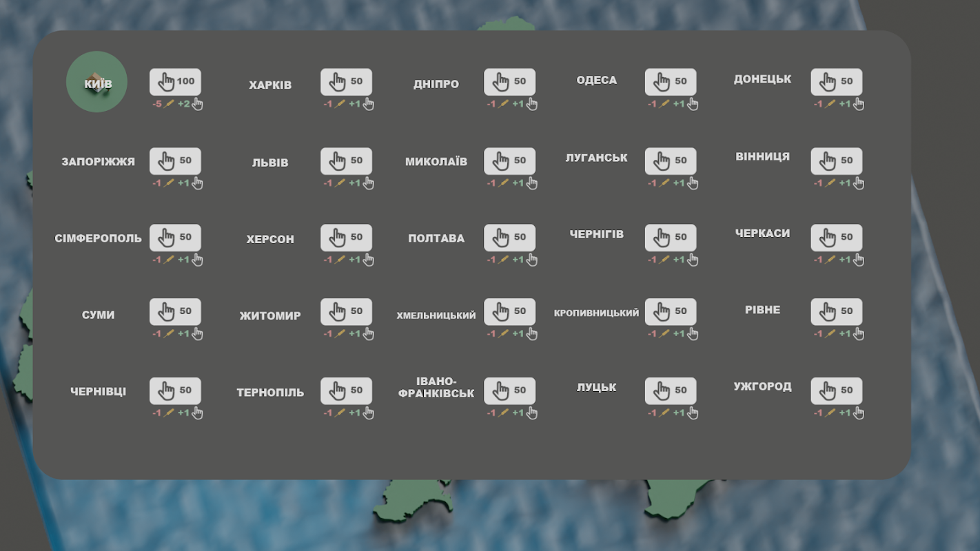The image size is (980, 551).
Task: Click the Кропивницький 50-click button
Action: pos(671,312)
